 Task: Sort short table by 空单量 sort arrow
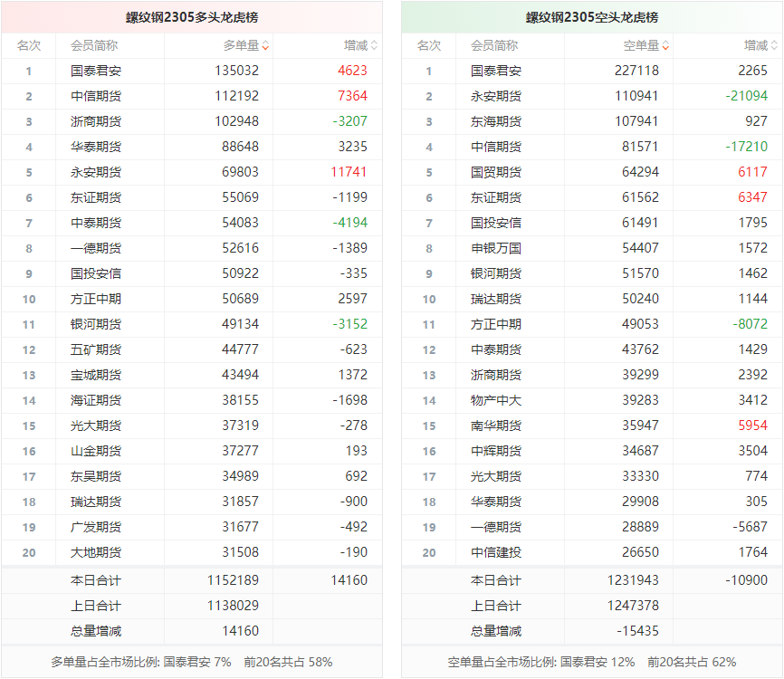tap(665, 45)
